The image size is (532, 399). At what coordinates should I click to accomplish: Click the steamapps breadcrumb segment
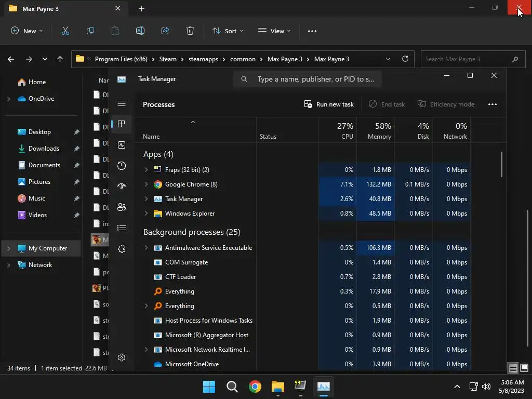[203, 59]
